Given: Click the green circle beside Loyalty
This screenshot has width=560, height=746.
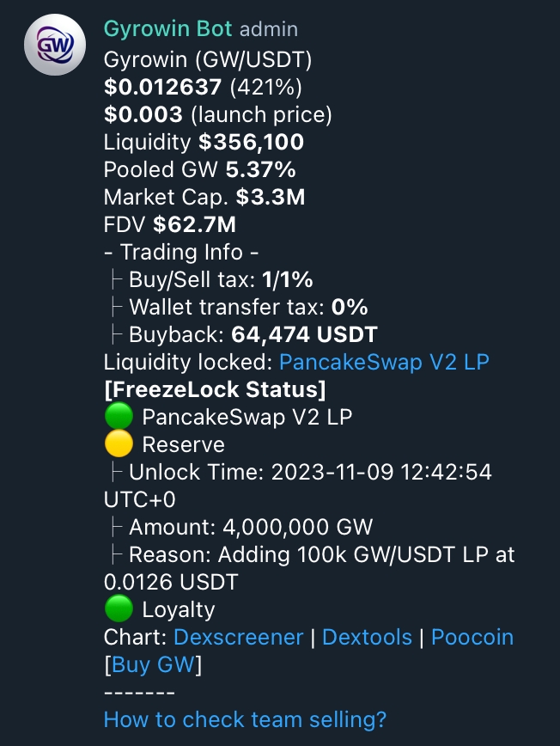Looking at the screenshot, I should click(119, 610).
